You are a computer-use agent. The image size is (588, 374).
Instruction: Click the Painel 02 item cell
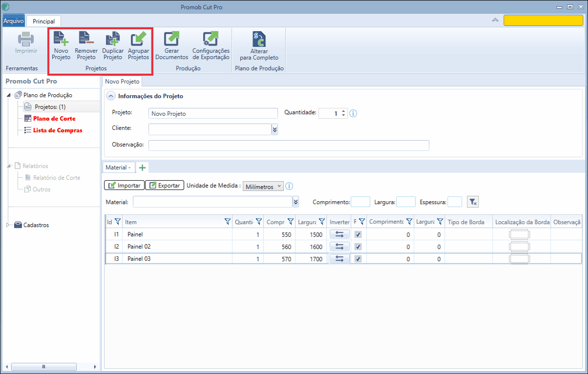coord(177,247)
